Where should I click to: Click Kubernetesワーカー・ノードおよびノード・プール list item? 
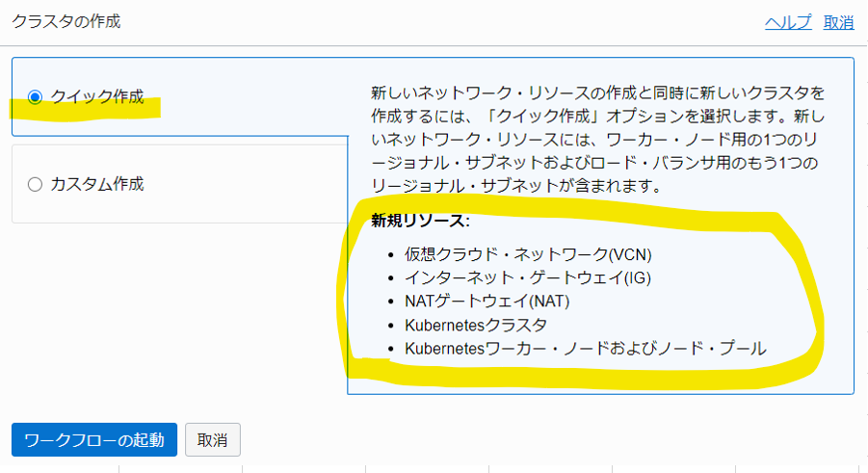coord(586,349)
